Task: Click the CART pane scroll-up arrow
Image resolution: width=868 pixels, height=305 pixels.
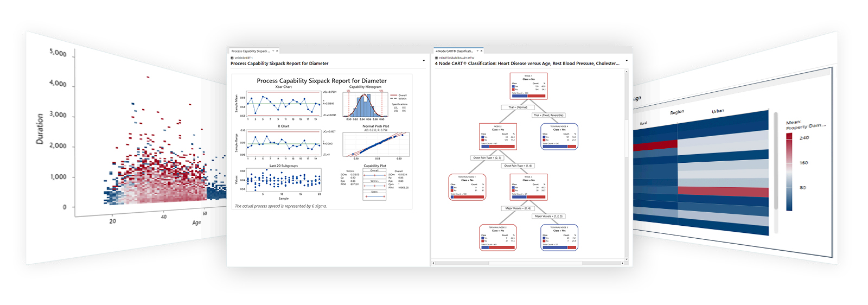Action: pyautogui.click(x=627, y=72)
